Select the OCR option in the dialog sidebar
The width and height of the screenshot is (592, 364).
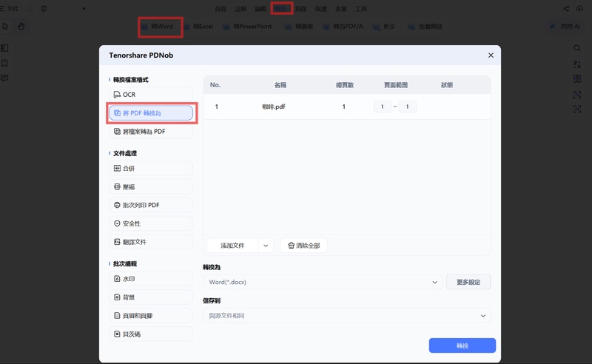pyautogui.click(x=151, y=95)
